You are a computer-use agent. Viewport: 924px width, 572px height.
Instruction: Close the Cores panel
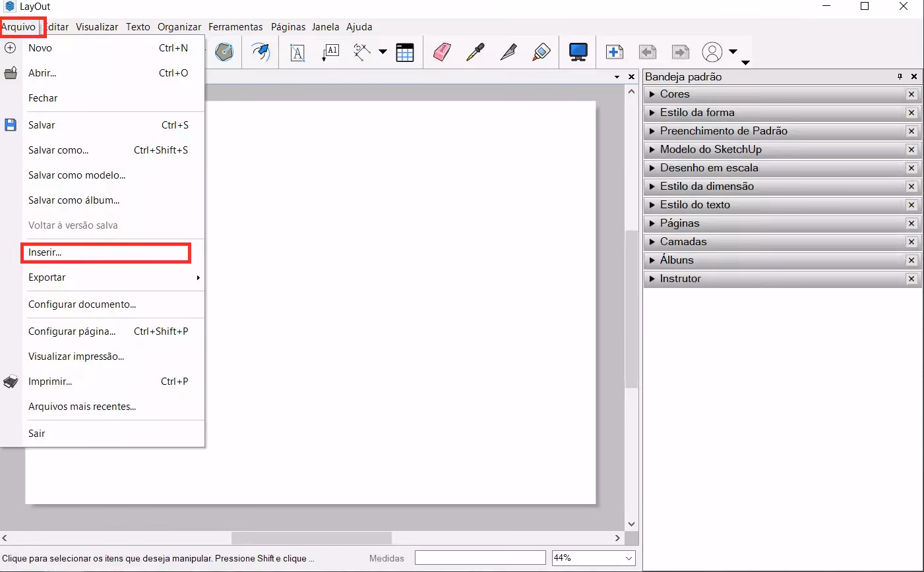(x=911, y=94)
